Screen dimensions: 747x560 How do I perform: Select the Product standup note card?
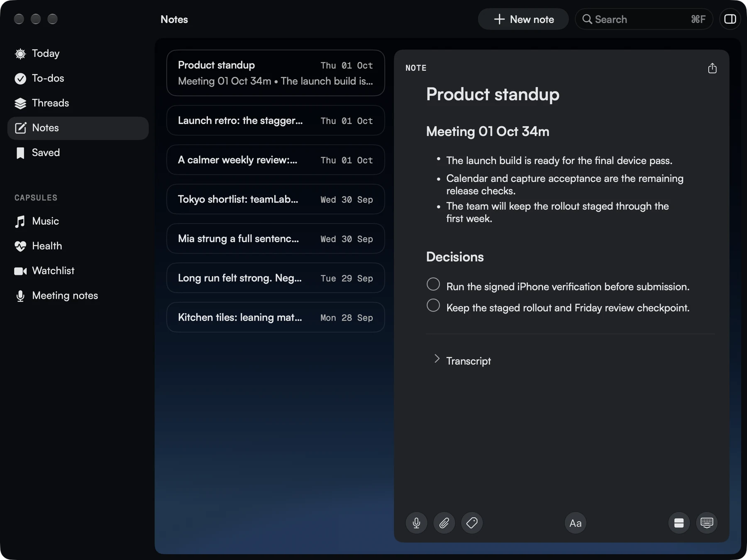pos(276,73)
